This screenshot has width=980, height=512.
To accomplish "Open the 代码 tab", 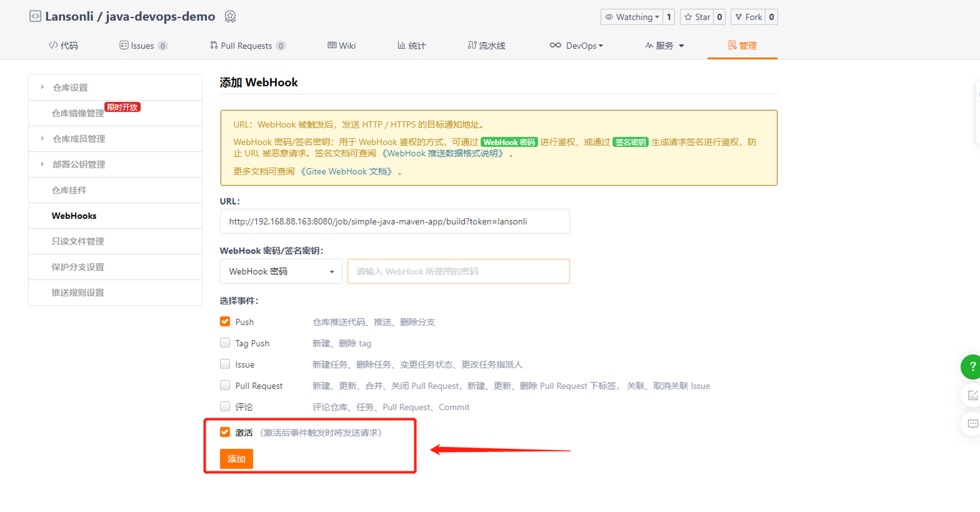I will pos(63,46).
